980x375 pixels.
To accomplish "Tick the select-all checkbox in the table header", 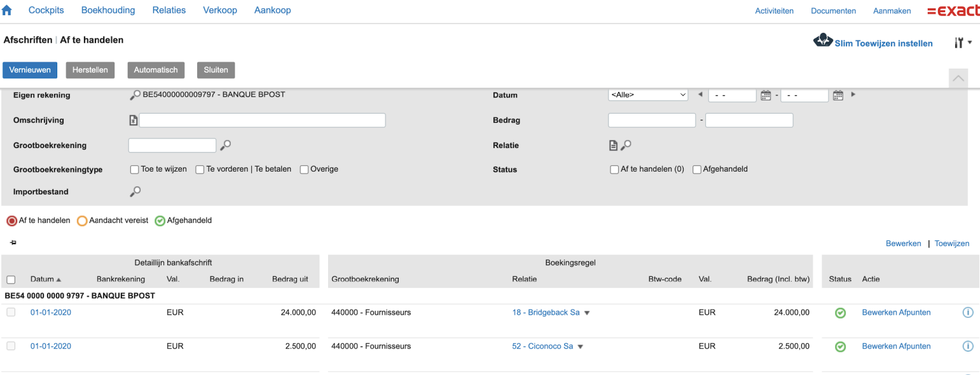I will click(10, 279).
